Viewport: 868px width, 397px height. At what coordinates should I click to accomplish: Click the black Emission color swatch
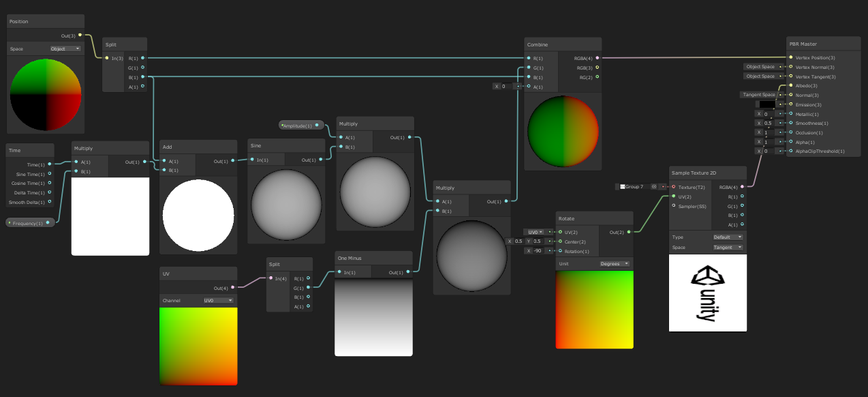coord(766,104)
